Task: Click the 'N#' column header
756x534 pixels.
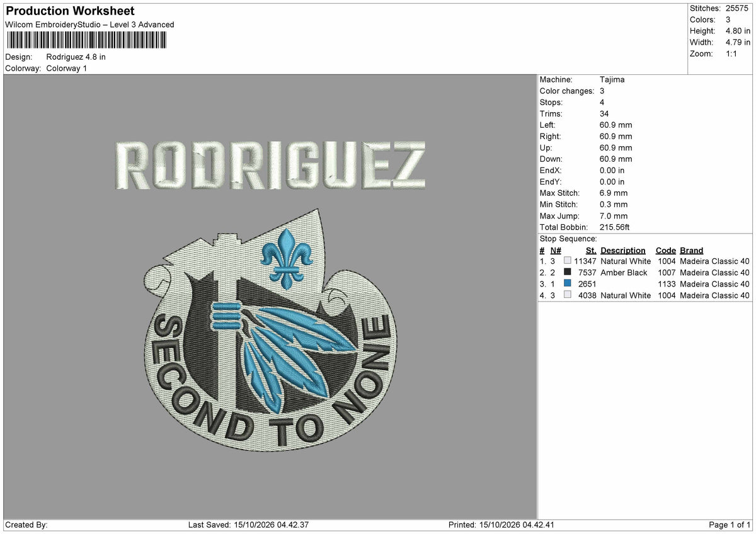Action: [x=556, y=251]
